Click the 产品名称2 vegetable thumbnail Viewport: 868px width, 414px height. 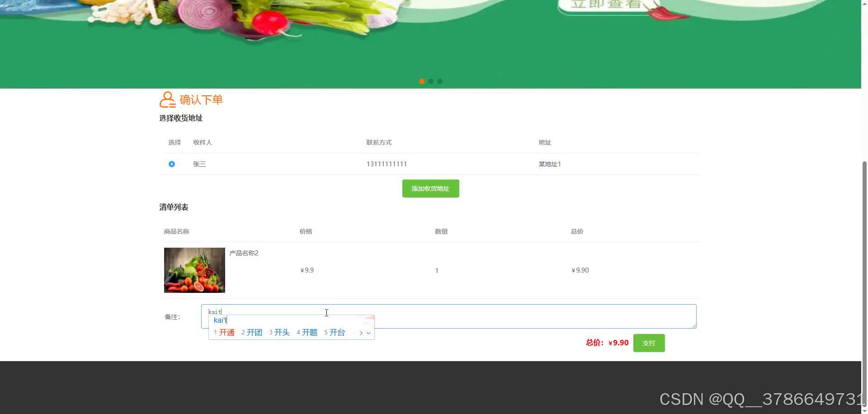point(194,270)
